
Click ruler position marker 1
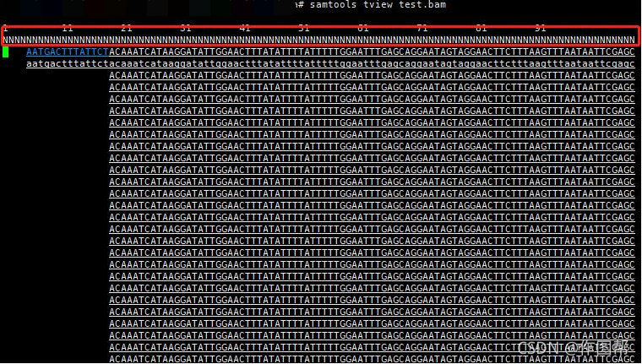[5, 28]
